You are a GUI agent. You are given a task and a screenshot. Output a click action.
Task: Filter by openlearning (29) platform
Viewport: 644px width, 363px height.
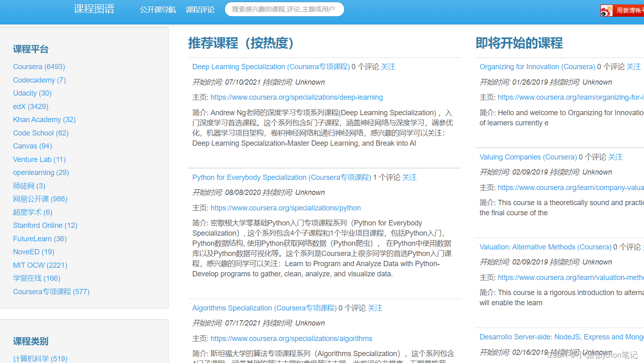[x=41, y=173]
